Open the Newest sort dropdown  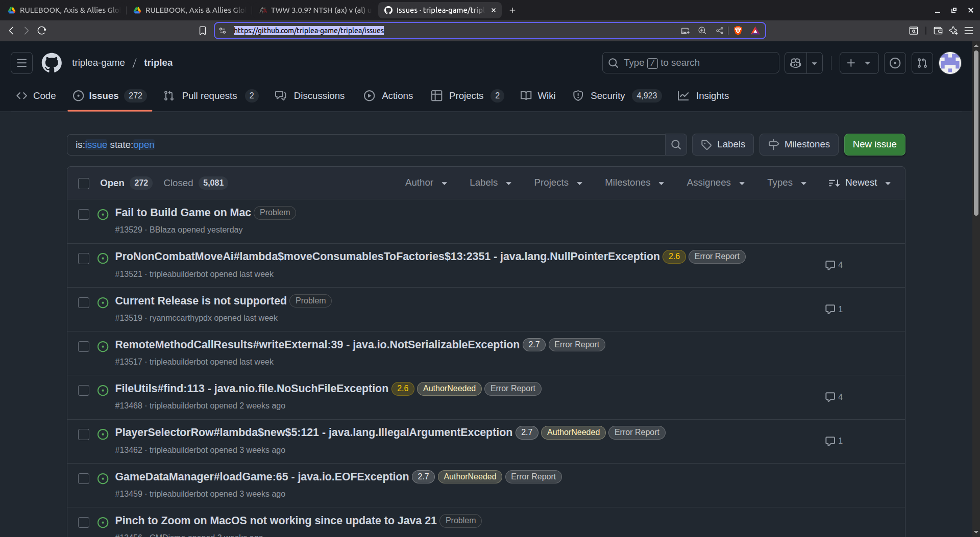click(x=860, y=183)
